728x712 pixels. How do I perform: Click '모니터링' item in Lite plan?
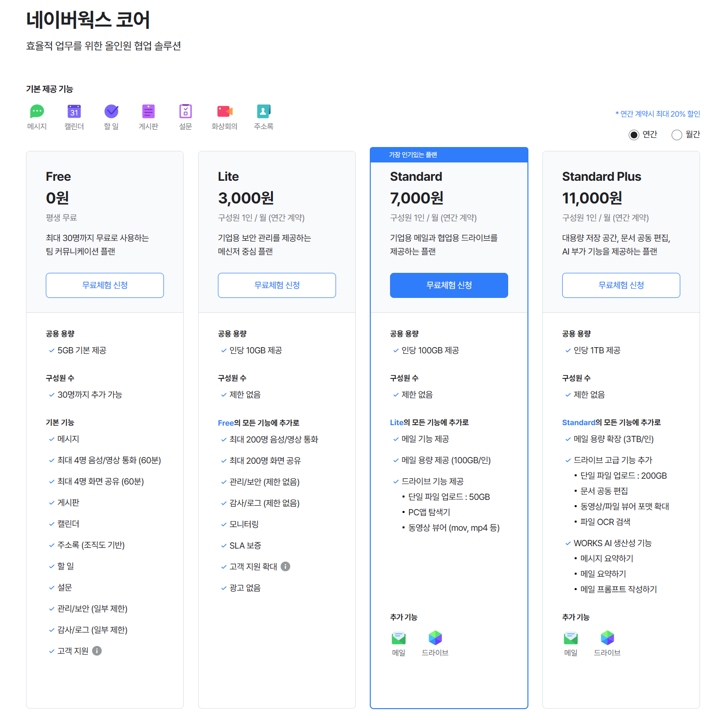pyautogui.click(x=244, y=524)
